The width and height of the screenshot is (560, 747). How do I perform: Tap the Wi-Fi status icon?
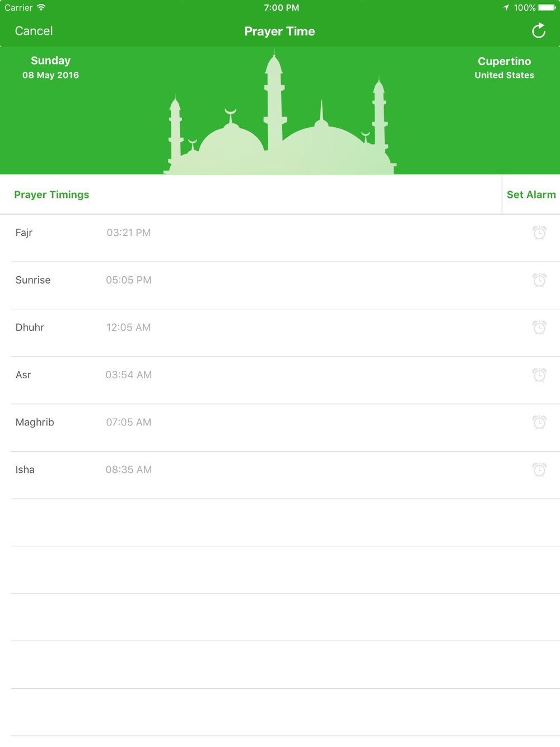[41, 7]
